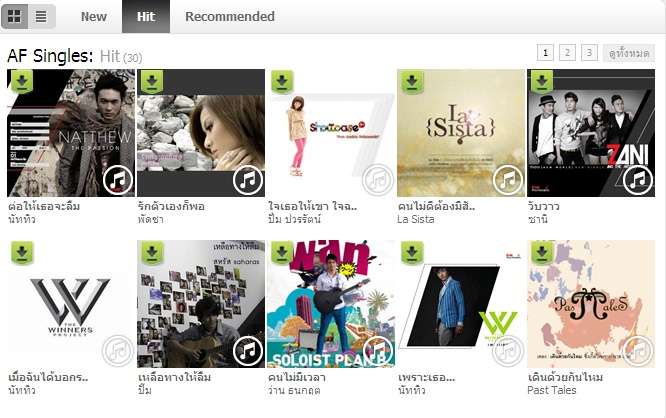Play music preview on Zani cover

638,180
